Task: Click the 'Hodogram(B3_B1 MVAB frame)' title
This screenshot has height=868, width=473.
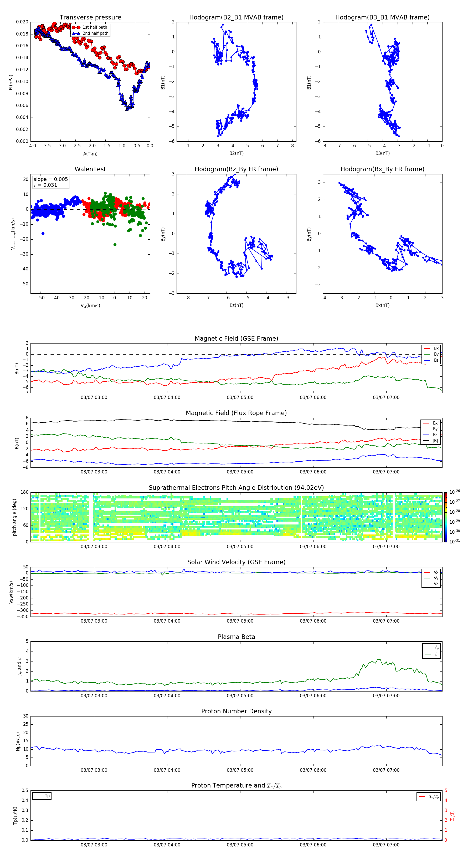Action: (382, 17)
